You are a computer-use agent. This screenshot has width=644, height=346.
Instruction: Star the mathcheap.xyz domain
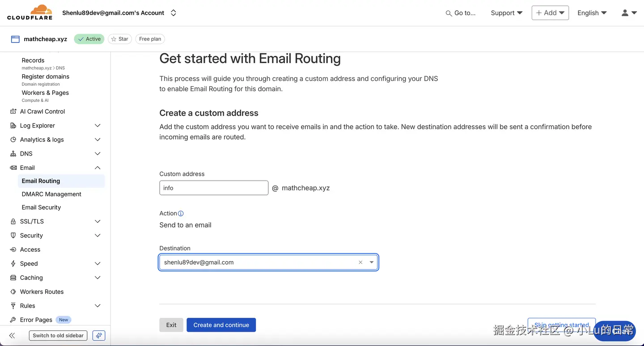coord(119,39)
